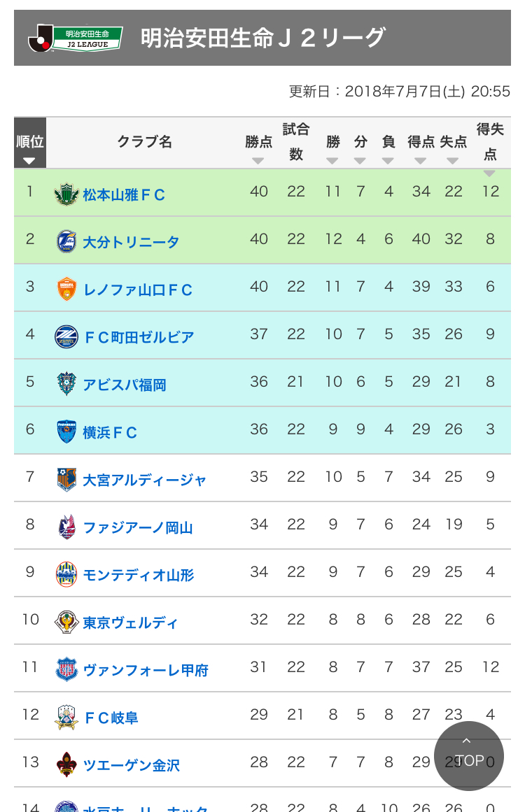Open ヴァンフォーレ甲府 team link
The width and height of the screenshot is (525, 812).
click(146, 670)
